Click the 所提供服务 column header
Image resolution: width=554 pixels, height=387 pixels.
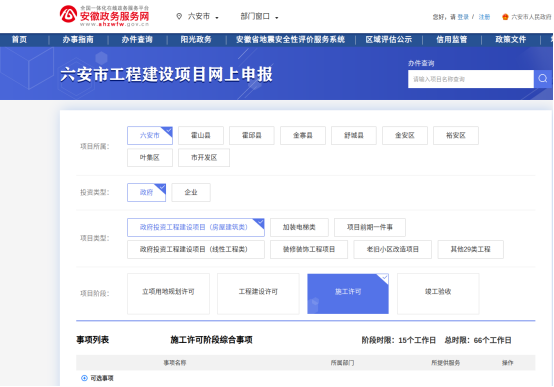(x=446, y=363)
